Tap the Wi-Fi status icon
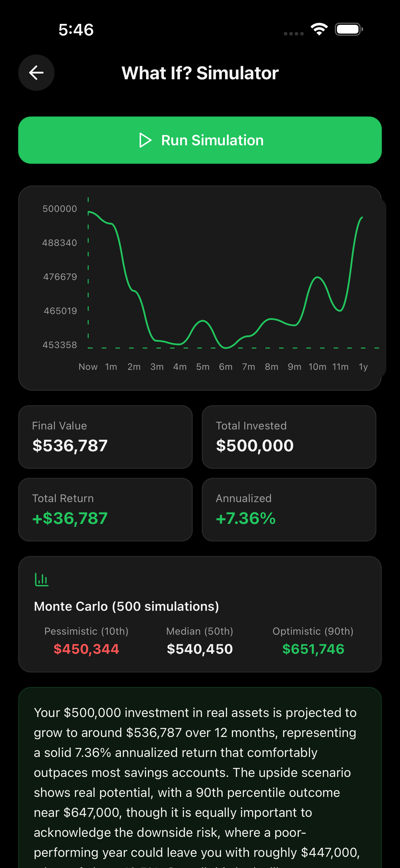This screenshot has height=868, width=400. click(319, 29)
